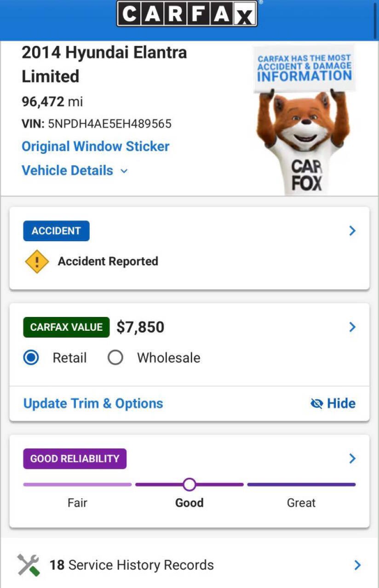Click the Car Fox mascot image
The width and height of the screenshot is (379, 588).
(x=303, y=120)
